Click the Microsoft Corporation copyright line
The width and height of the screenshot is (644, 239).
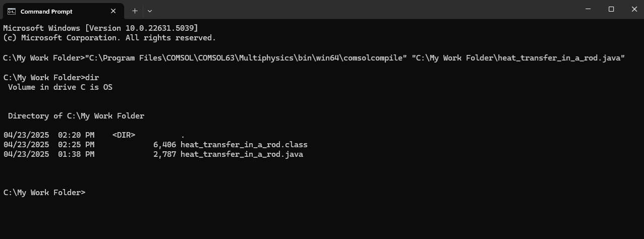click(x=109, y=38)
